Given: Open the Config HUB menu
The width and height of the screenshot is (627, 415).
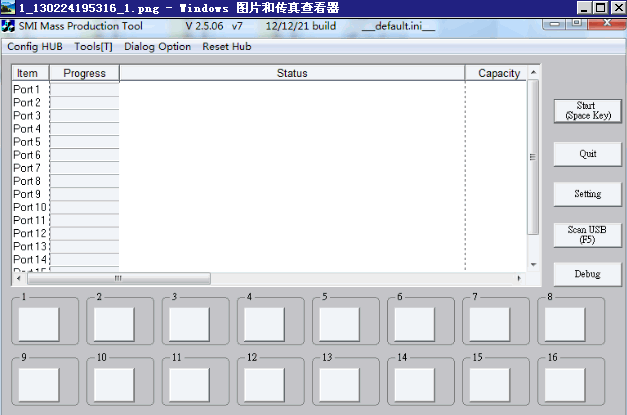Looking at the screenshot, I should (34, 46).
